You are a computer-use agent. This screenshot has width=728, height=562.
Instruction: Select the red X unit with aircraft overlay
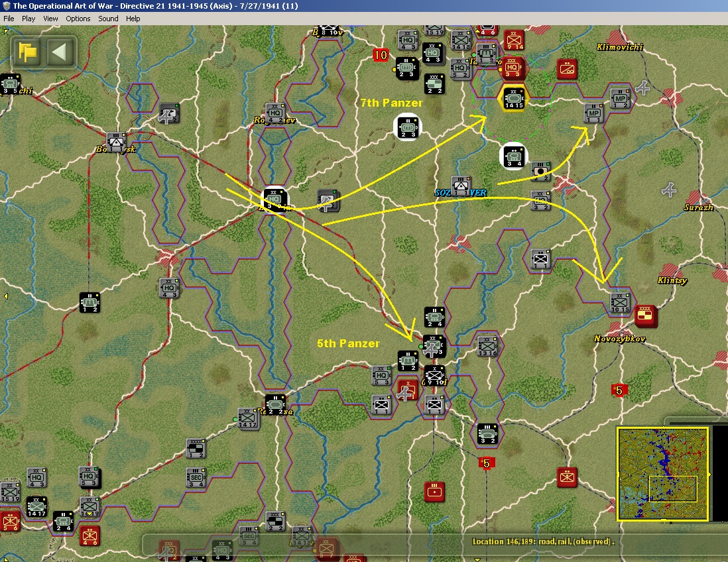pos(407,391)
